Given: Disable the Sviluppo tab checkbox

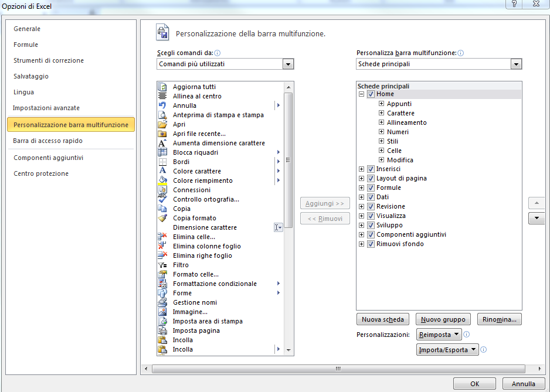Looking at the screenshot, I should pos(371,225).
